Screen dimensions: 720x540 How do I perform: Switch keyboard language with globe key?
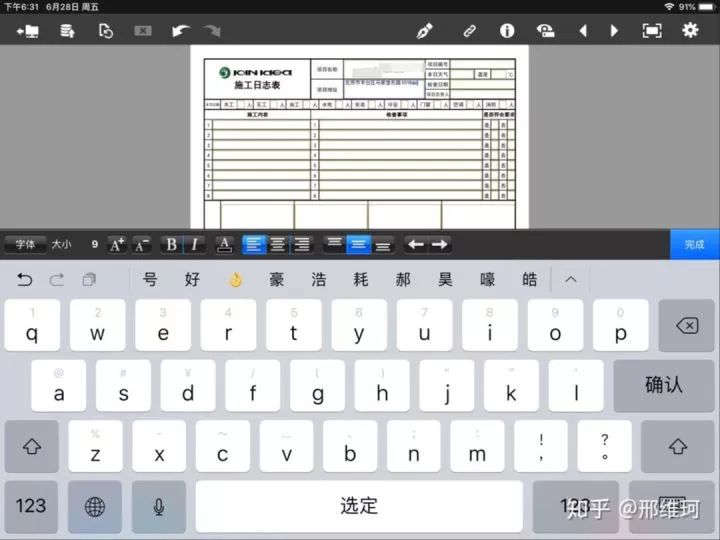click(95, 506)
